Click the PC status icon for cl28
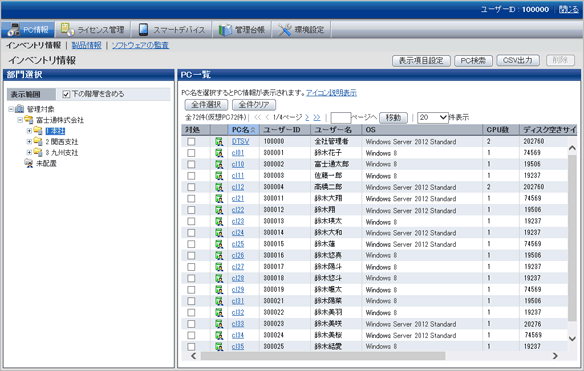Screen dimensions: 584x371 click(219, 278)
